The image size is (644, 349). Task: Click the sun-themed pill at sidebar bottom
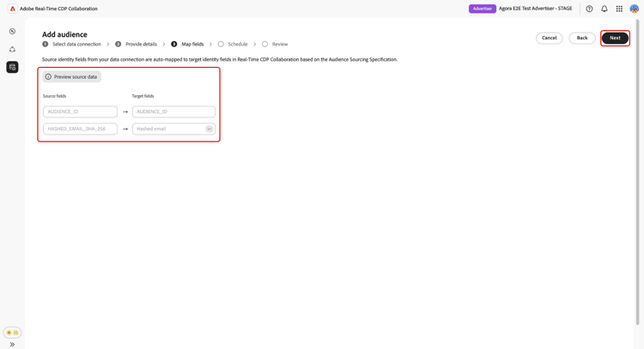12,332
